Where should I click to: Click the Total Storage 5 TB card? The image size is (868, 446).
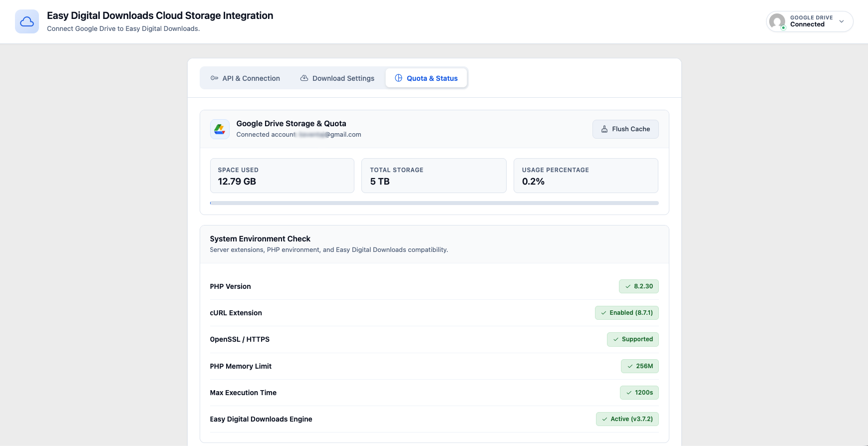point(434,176)
